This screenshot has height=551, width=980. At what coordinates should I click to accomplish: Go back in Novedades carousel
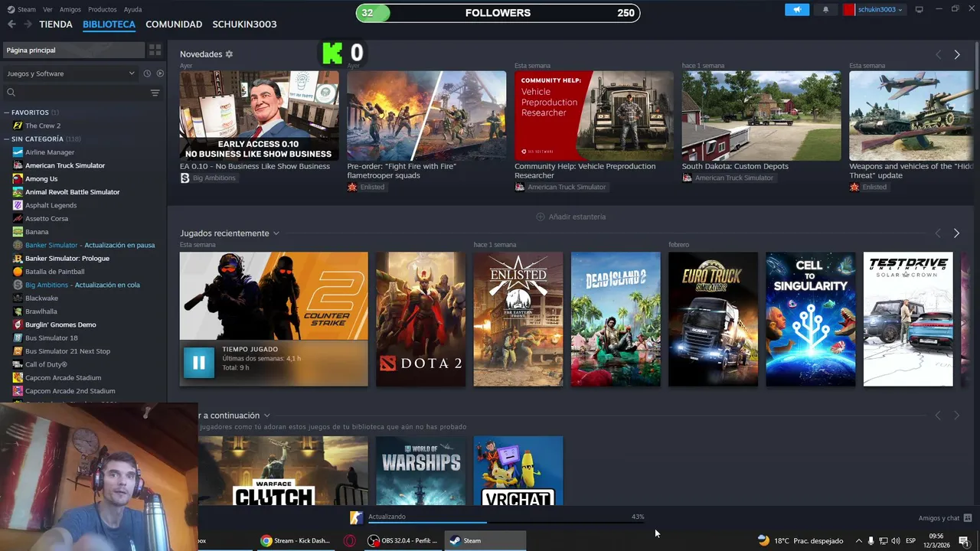click(938, 54)
